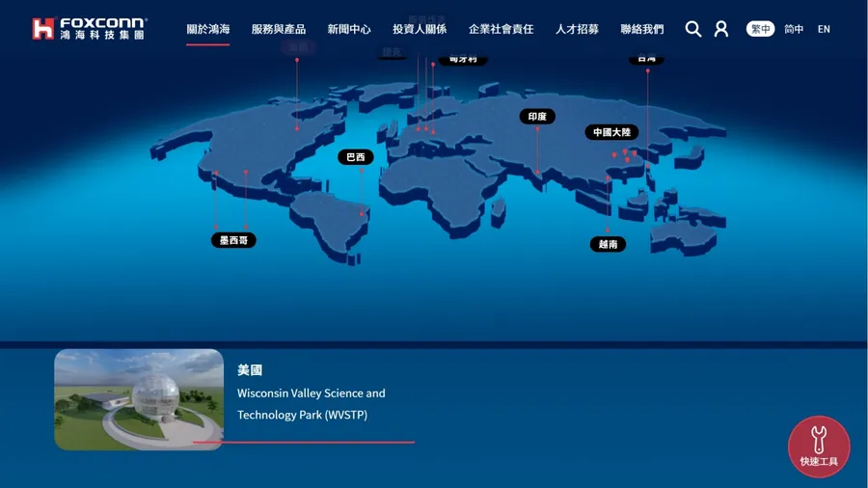Select 繁中 language option

tap(760, 29)
